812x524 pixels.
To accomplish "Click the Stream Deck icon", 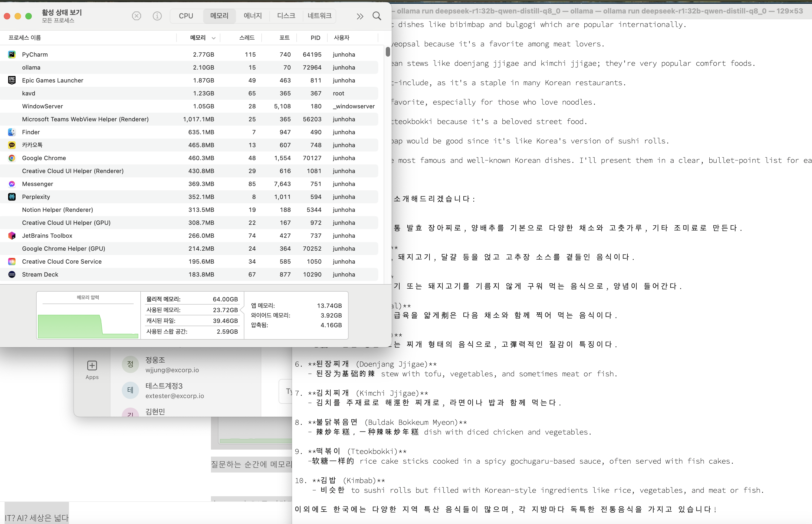I will point(12,274).
